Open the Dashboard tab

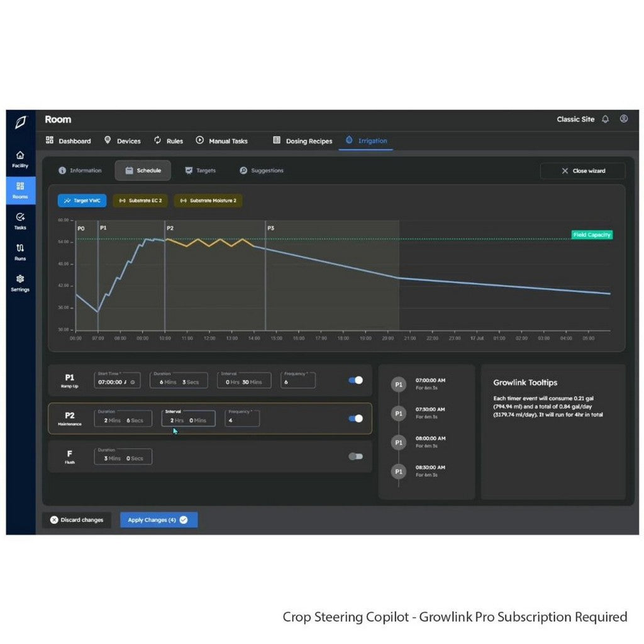coord(68,141)
